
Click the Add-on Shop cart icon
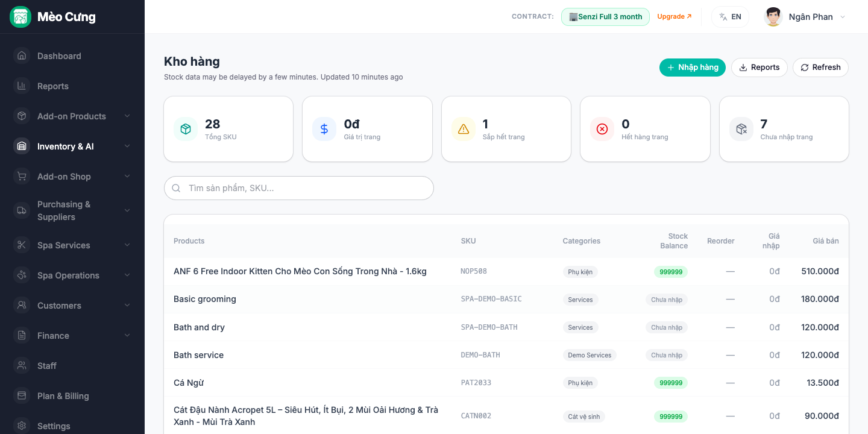tap(22, 176)
